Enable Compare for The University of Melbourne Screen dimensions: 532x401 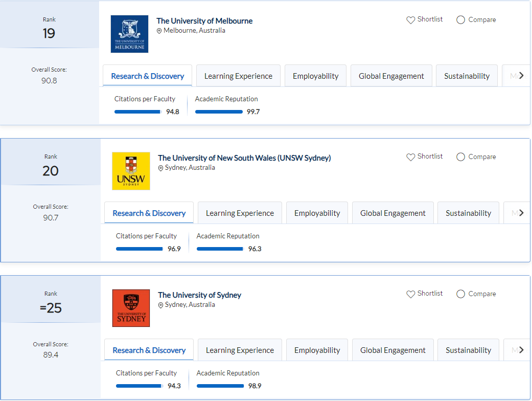point(460,20)
